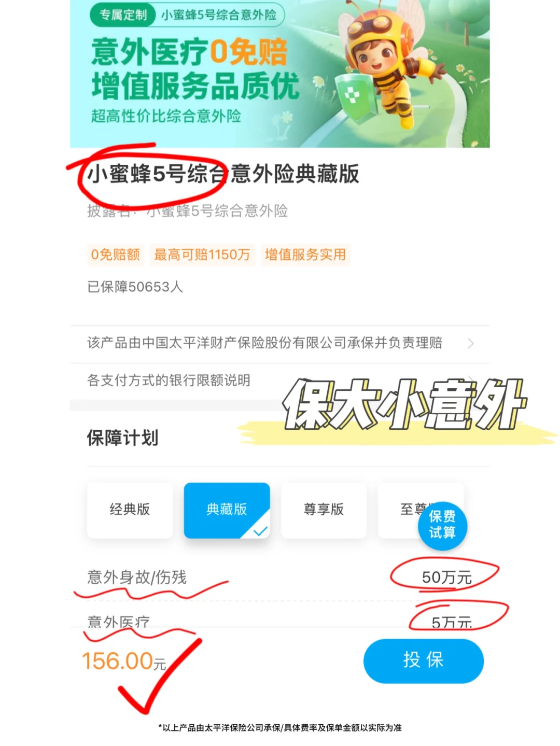Click the 保障计划 section heading
560x746 pixels.
122,438
